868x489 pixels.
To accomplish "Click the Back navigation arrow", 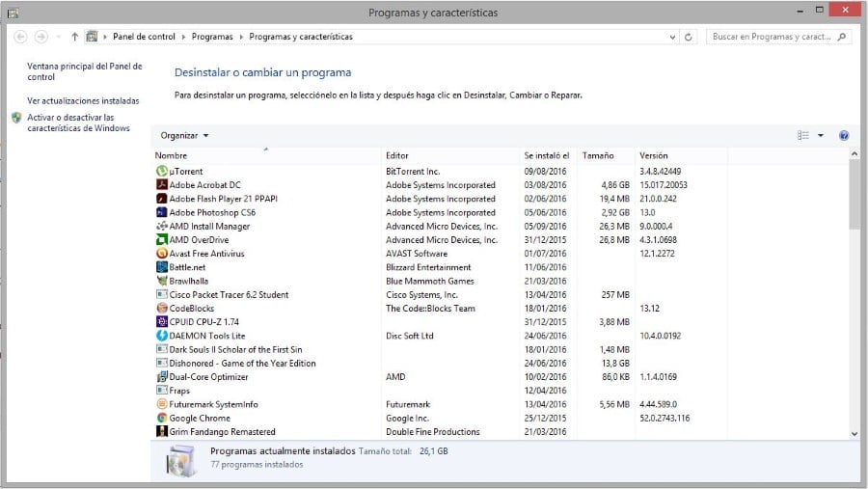I will pyautogui.click(x=20, y=37).
